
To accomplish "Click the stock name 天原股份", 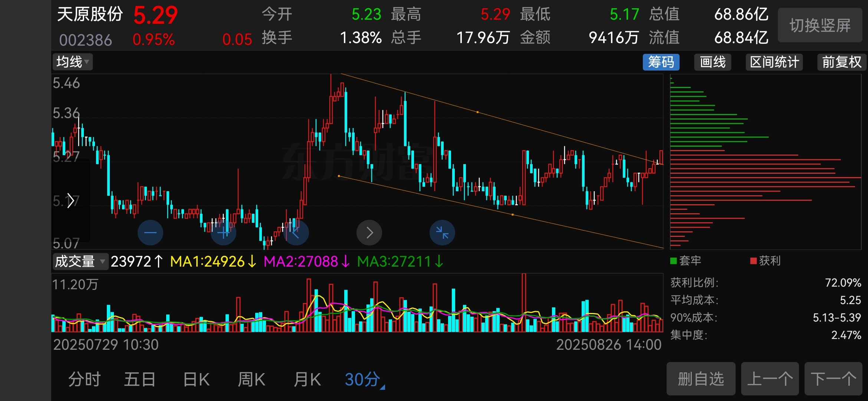I will tap(90, 14).
